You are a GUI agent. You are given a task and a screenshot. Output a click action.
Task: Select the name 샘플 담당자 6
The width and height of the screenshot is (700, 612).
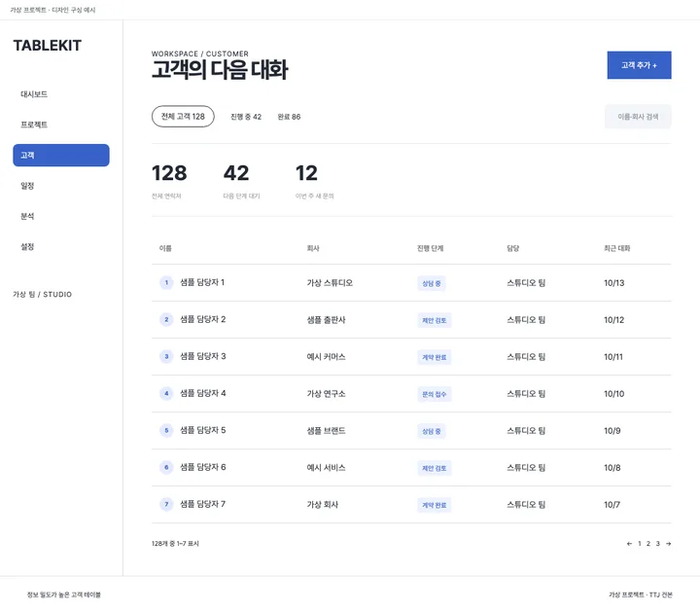(x=202, y=467)
